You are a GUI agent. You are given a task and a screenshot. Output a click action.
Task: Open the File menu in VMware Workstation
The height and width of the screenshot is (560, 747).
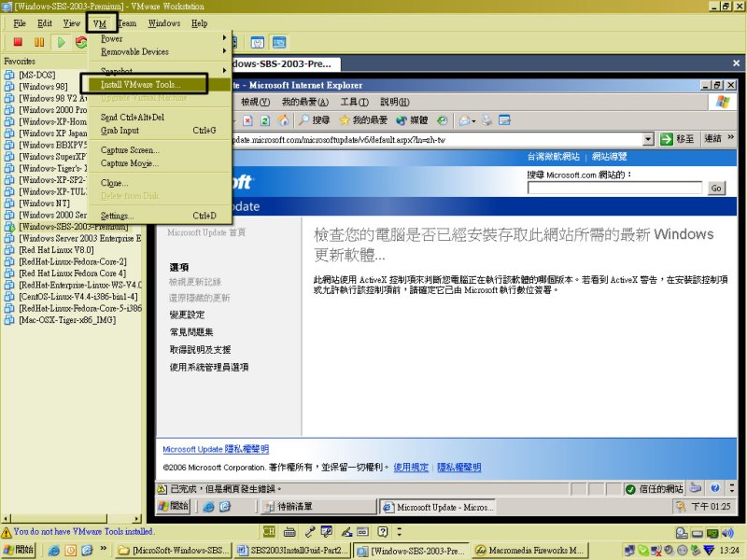pyautogui.click(x=20, y=23)
